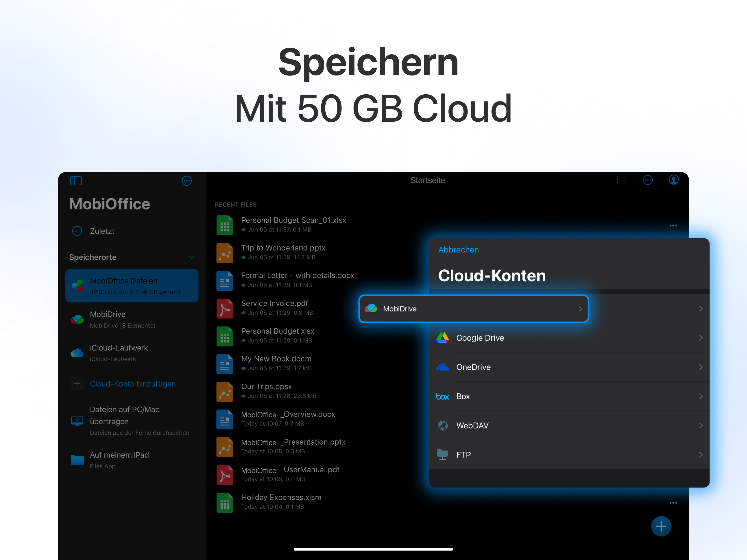This screenshot has width=747, height=560.
Task: Select MobiOffice Dateien storage location
Action: pyautogui.click(x=132, y=286)
